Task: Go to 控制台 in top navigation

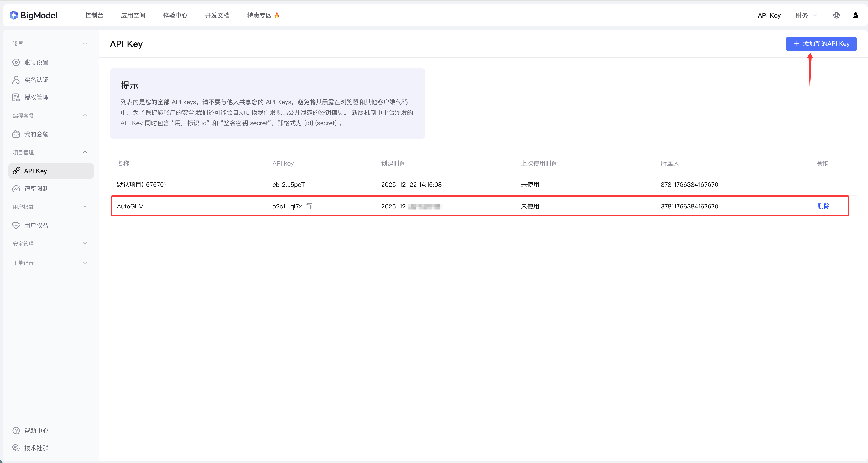Action: click(x=94, y=15)
